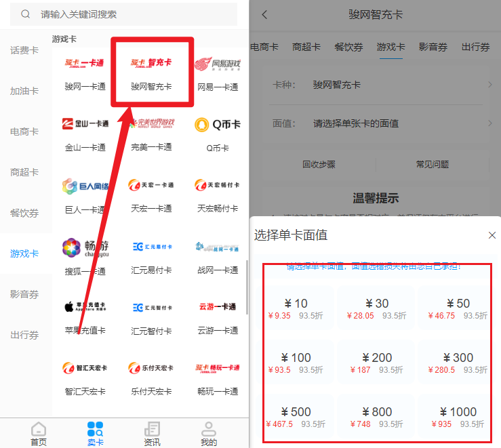View the 回收步骤 section
The width and height of the screenshot is (501, 448).
[x=319, y=165]
